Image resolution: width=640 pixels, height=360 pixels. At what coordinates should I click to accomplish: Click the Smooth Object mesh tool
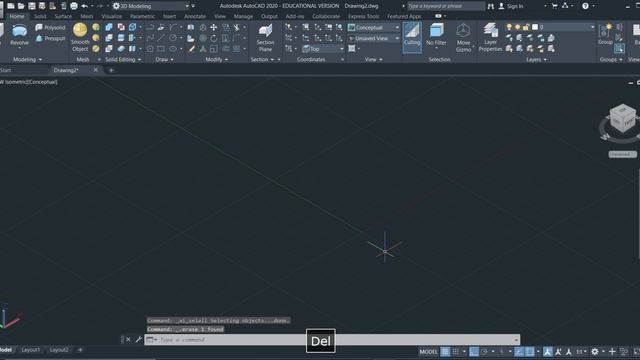click(x=80, y=37)
